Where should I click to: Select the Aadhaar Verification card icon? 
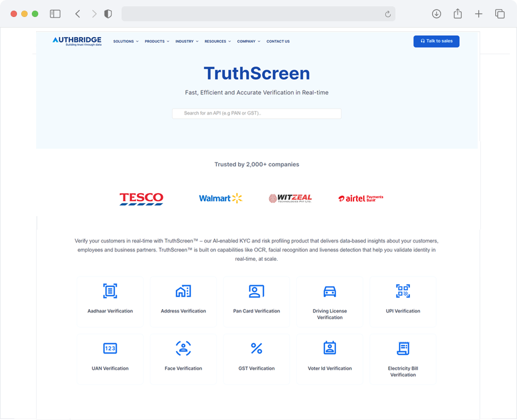(110, 291)
